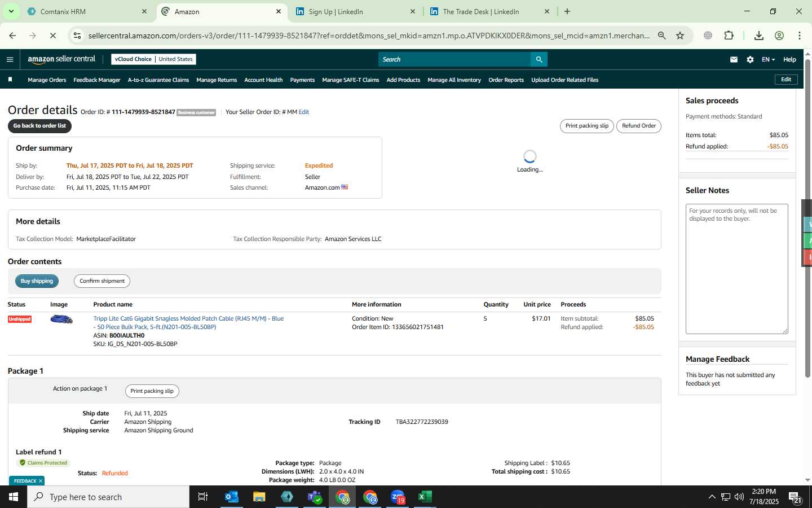Open Chrome three-dot menu
The image size is (812, 508).
coord(800,36)
